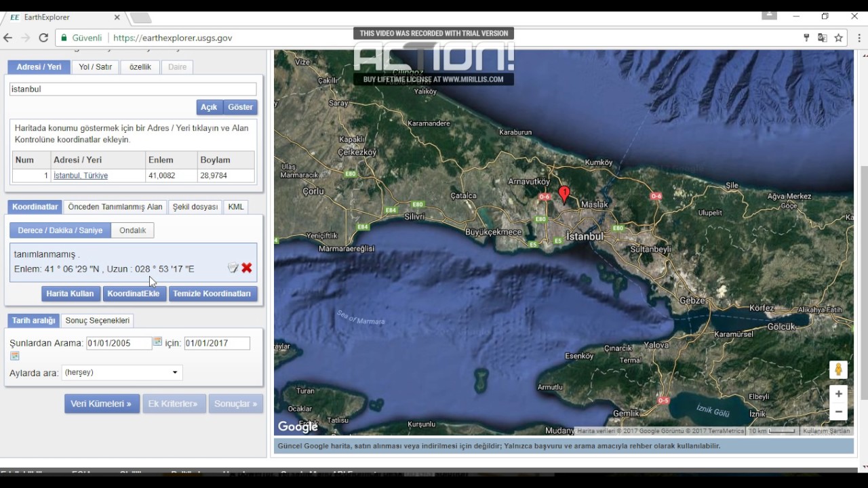868x488 pixels.
Task: Open Kullanım Şartları map link
Action: coord(826,431)
